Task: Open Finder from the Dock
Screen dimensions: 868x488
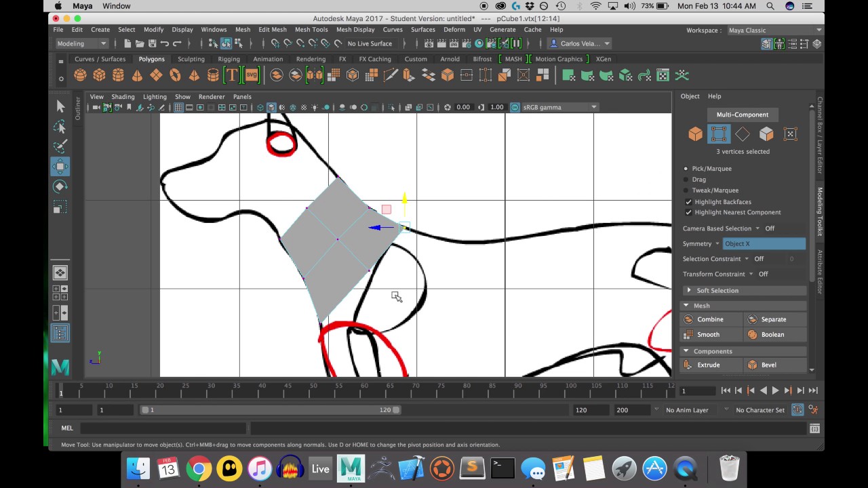Action: point(138,468)
